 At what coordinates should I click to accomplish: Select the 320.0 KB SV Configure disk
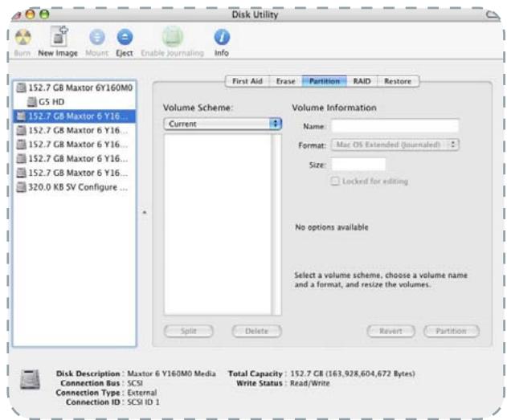pos(75,187)
